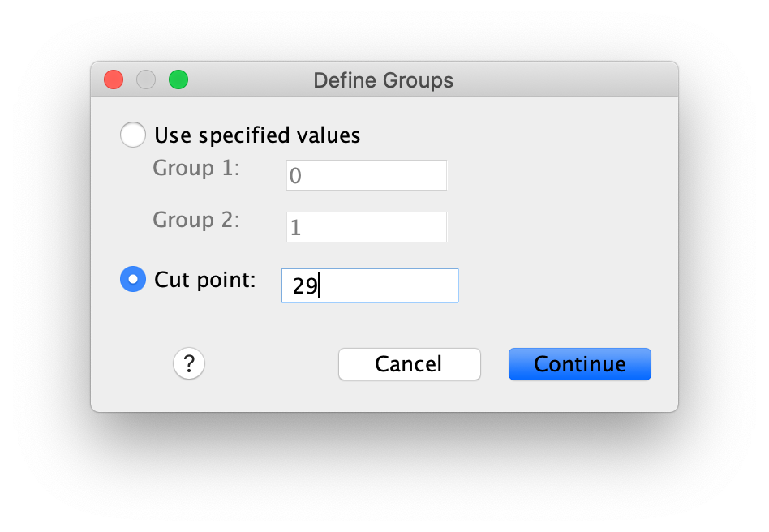Focus the Group 2 value field
769x532 pixels.
367,227
